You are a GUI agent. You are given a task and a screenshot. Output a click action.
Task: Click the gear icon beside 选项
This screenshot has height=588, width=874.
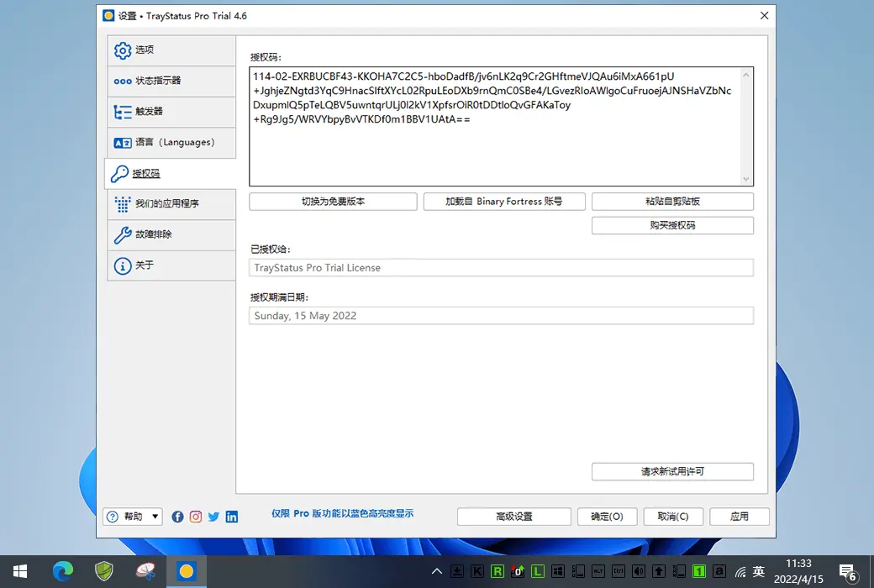[x=123, y=50]
